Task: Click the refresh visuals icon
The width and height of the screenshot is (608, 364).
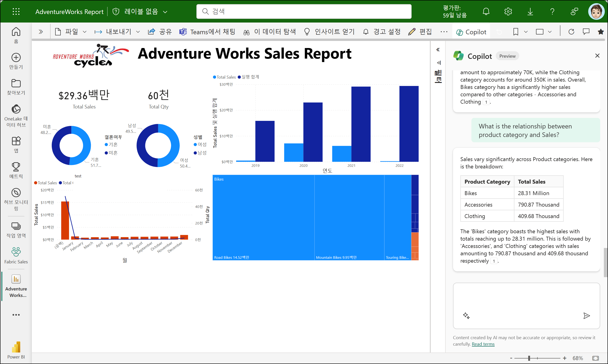Action: [571, 32]
